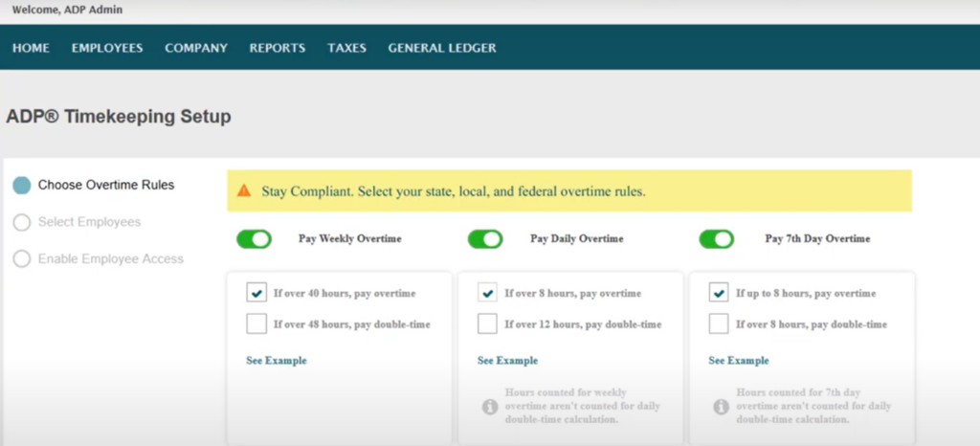Click the 'ADP® Timekeeping Setup' heading
The height and width of the screenshot is (446, 980).
point(119,116)
